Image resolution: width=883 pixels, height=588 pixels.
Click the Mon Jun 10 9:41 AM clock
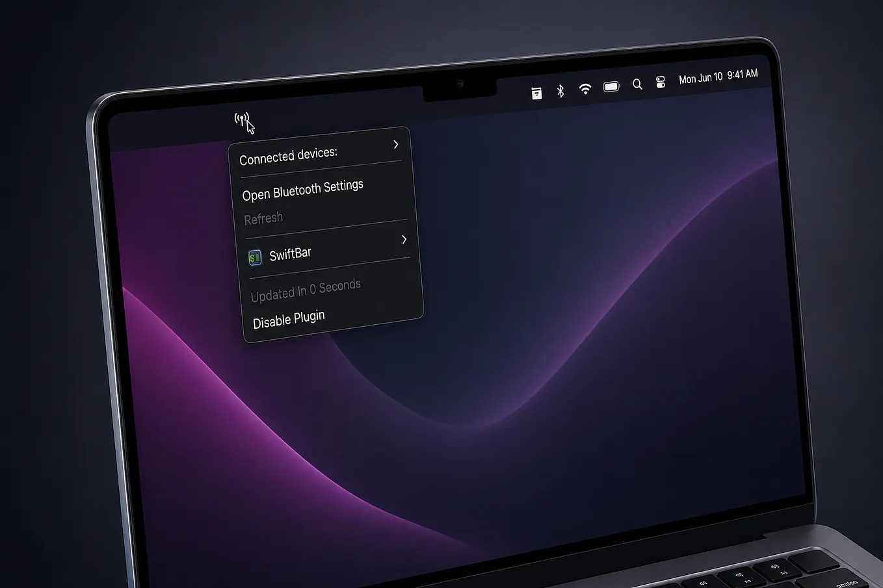(x=718, y=77)
